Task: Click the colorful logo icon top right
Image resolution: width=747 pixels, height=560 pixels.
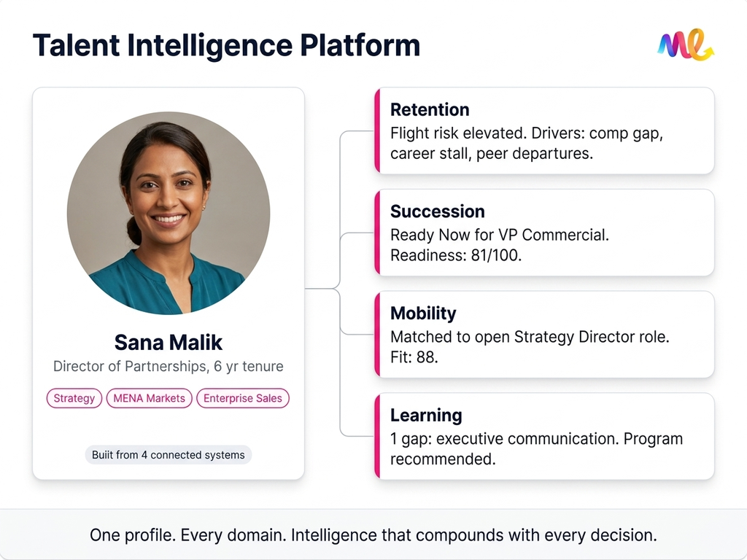Action: (685, 45)
